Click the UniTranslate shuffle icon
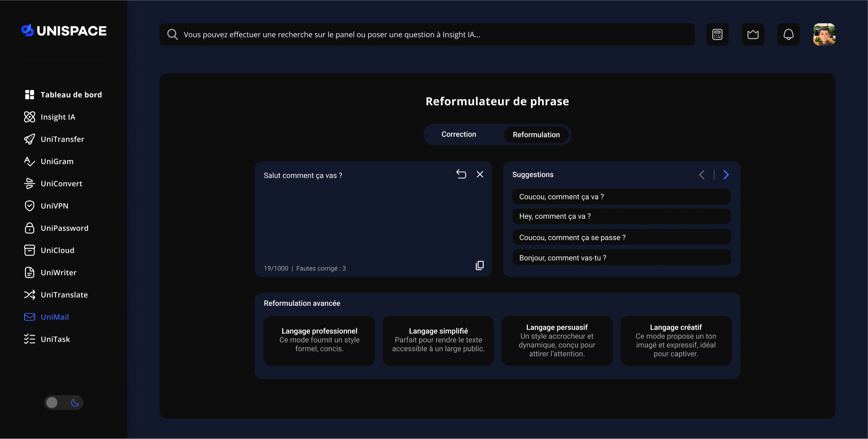 coord(30,295)
